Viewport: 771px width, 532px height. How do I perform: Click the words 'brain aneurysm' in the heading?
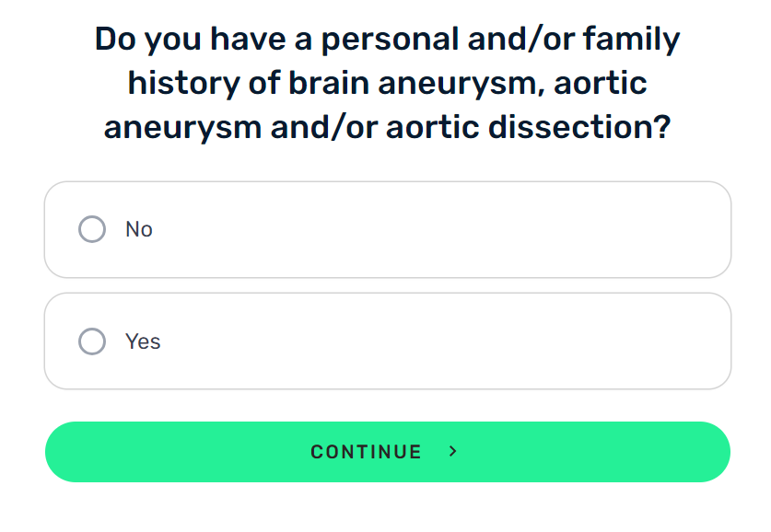tap(413, 83)
